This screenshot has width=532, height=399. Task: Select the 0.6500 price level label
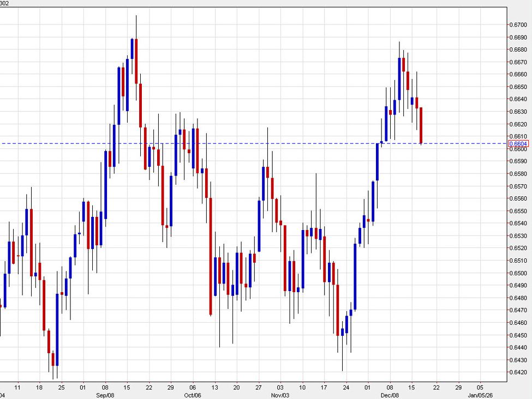pos(517,274)
